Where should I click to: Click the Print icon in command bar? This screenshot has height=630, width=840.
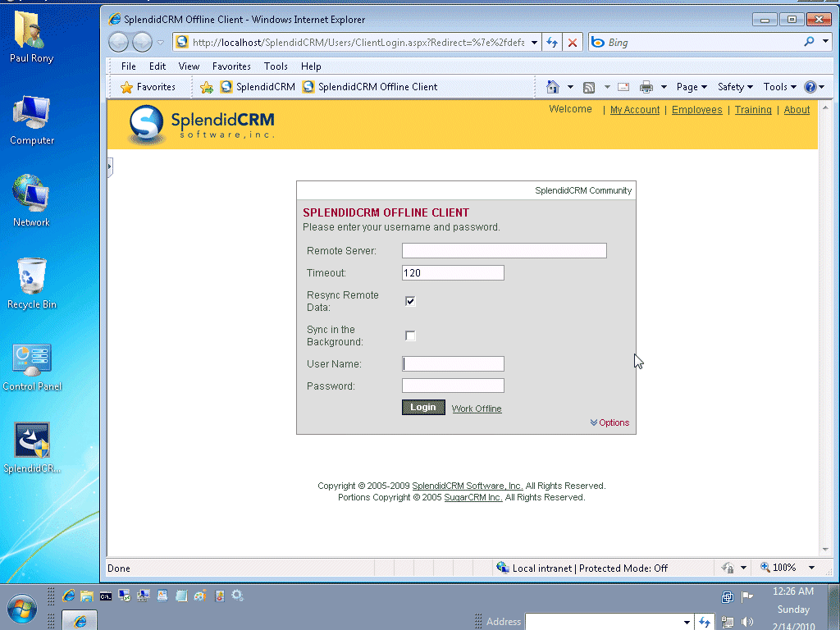pos(646,87)
